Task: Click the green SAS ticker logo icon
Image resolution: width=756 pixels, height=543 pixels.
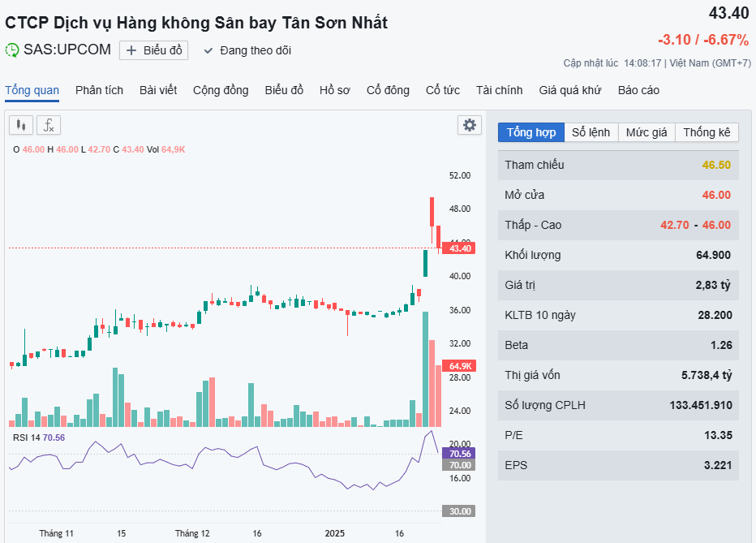Action: tap(11, 50)
